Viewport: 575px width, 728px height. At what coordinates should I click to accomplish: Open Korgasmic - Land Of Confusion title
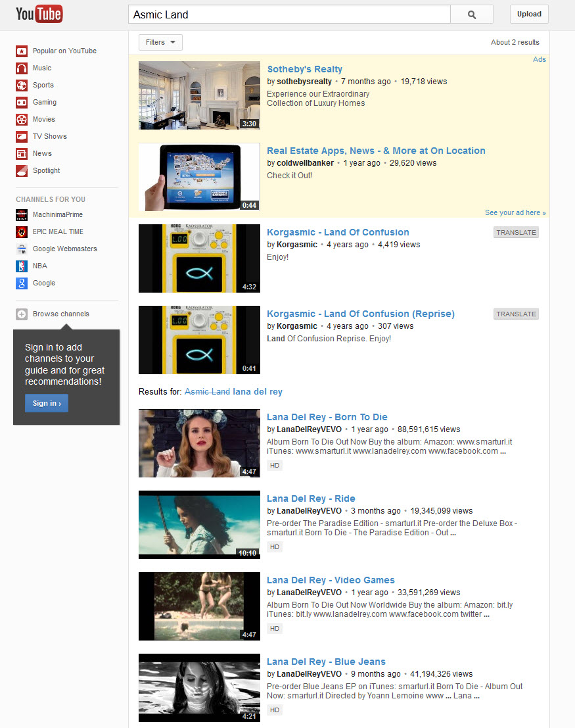338,232
